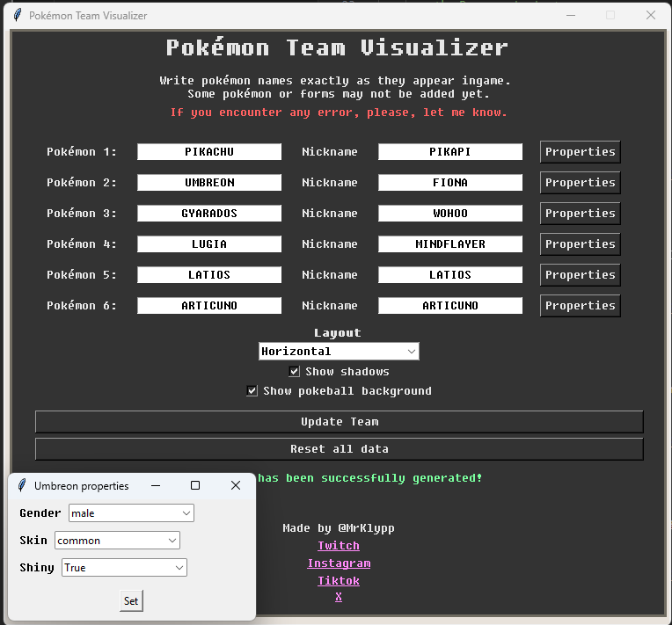Open the Twitch link

coord(339,545)
